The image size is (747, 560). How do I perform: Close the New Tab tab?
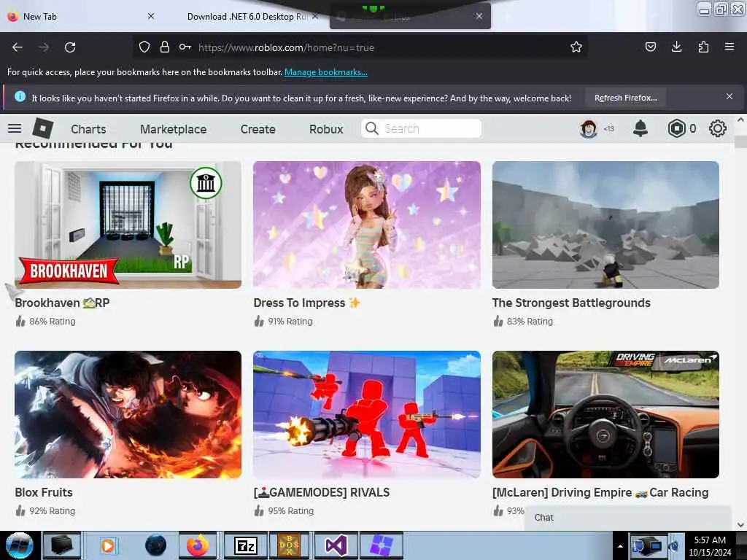point(151,16)
